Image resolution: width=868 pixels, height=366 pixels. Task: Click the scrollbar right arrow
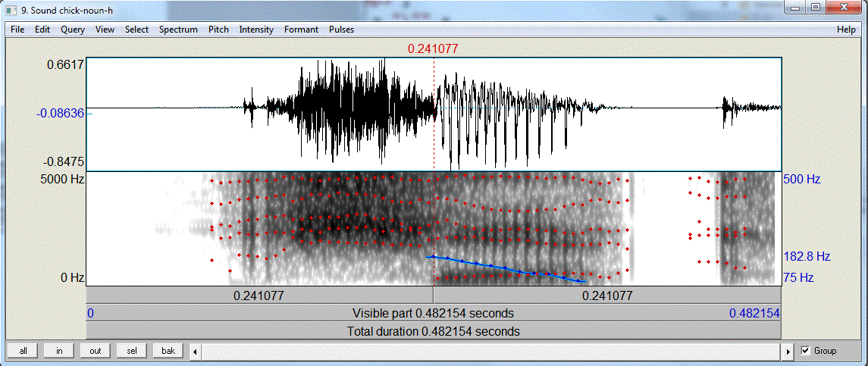[x=789, y=351]
